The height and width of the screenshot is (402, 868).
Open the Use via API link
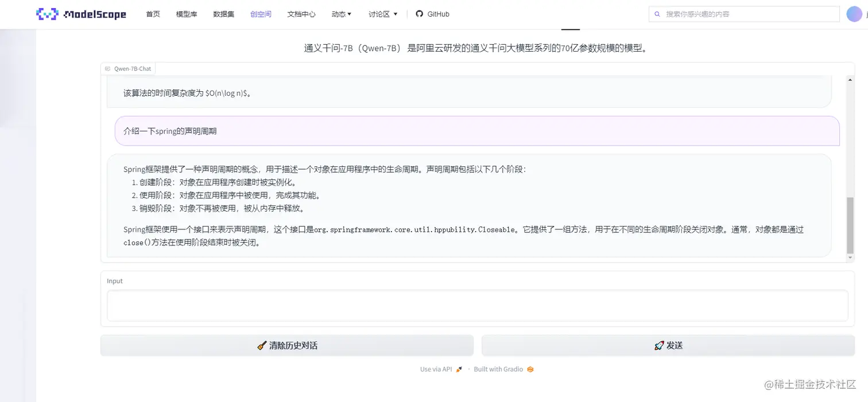coord(441,369)
